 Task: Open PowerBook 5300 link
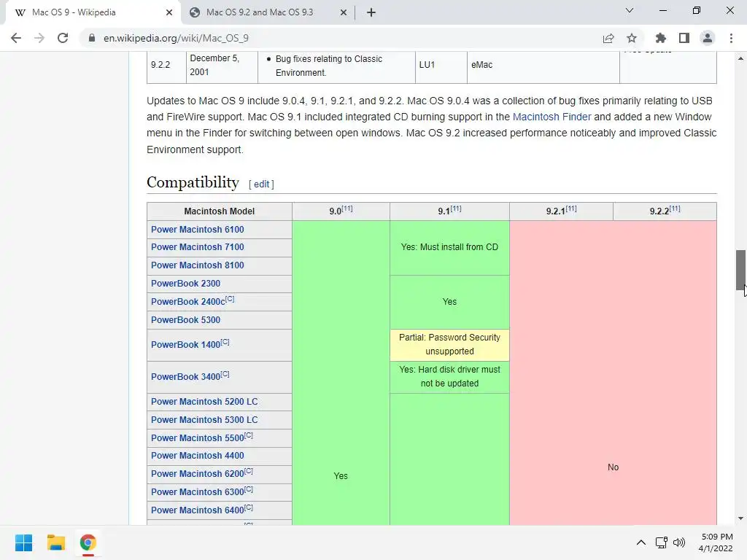point(185,320)
